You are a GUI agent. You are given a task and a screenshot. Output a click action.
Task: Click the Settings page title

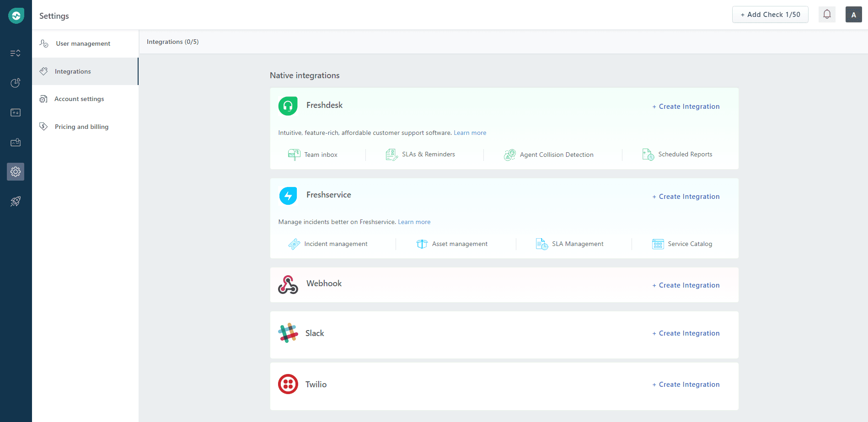pos(54,16)
